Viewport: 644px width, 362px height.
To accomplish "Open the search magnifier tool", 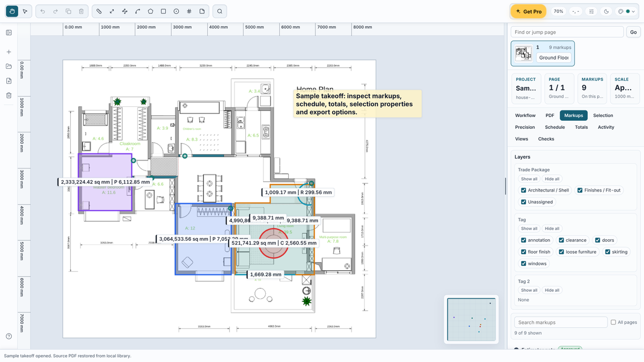I will pyautogui.click(x=219, y=11).
